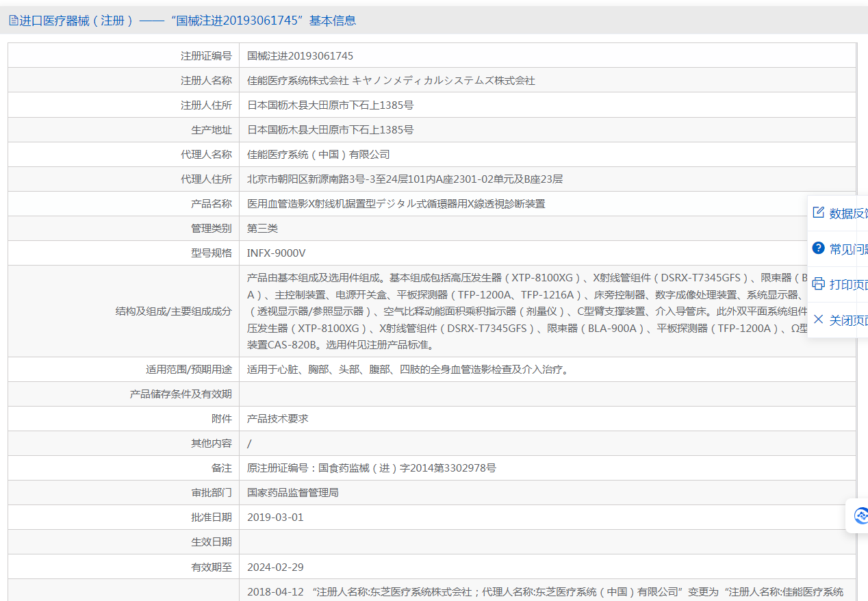The width and height of the screenshot is (868, 601).
Task: Click the 型号规格 label cell
Action: coord(123,253)
